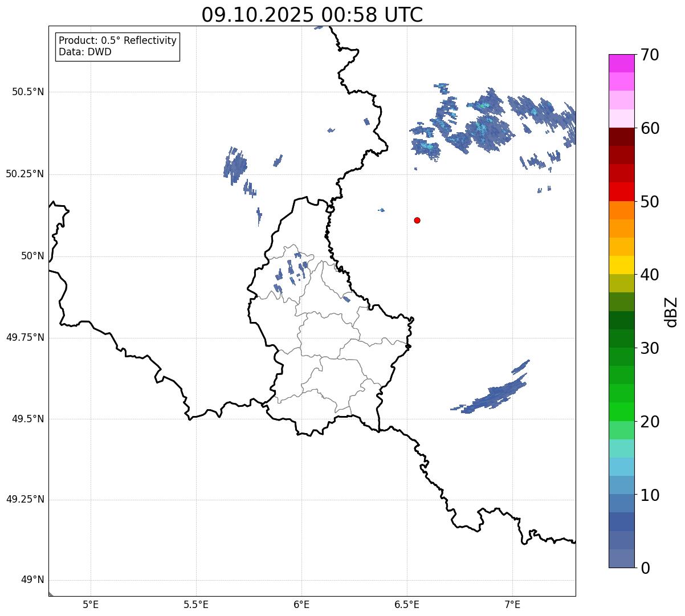This screenshot has height=616, width=685.
Task: Click the 6.5°E longitude label
Action: click(x=407, y=605)
